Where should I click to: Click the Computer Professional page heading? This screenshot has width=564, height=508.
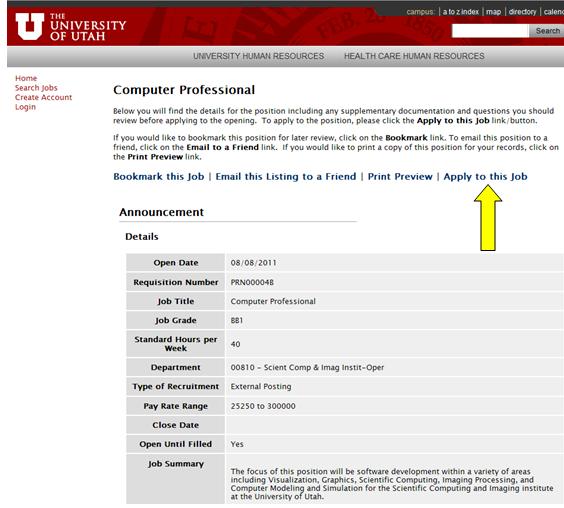pos(184,90)
